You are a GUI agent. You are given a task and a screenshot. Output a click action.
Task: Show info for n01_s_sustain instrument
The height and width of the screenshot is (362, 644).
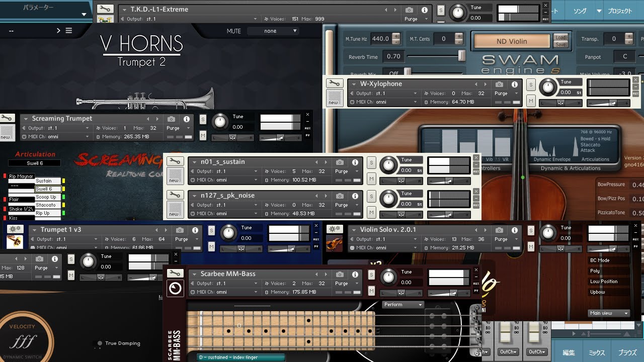click(355, 162)
